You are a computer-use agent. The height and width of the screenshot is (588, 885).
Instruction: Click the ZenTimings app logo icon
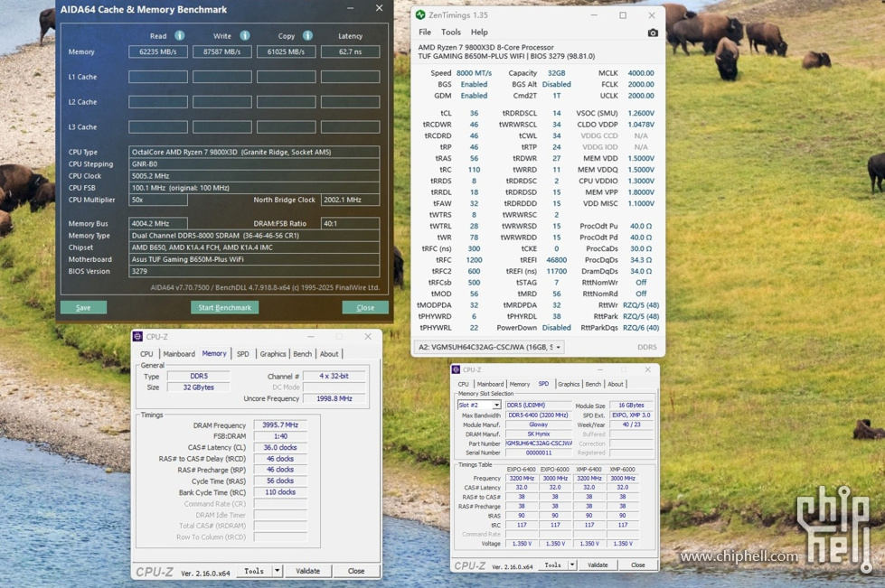pos(420,15)
